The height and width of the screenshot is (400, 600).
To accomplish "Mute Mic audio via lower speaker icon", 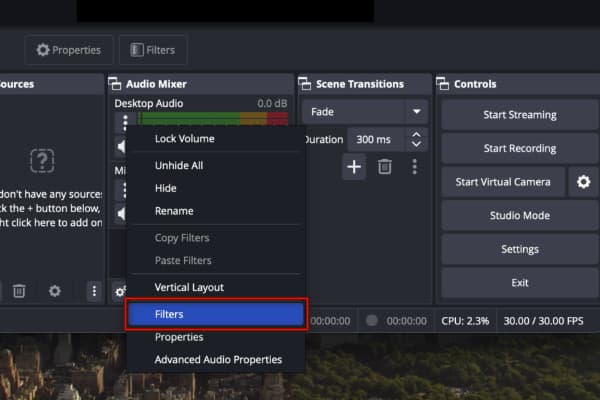I will (121, 214).
